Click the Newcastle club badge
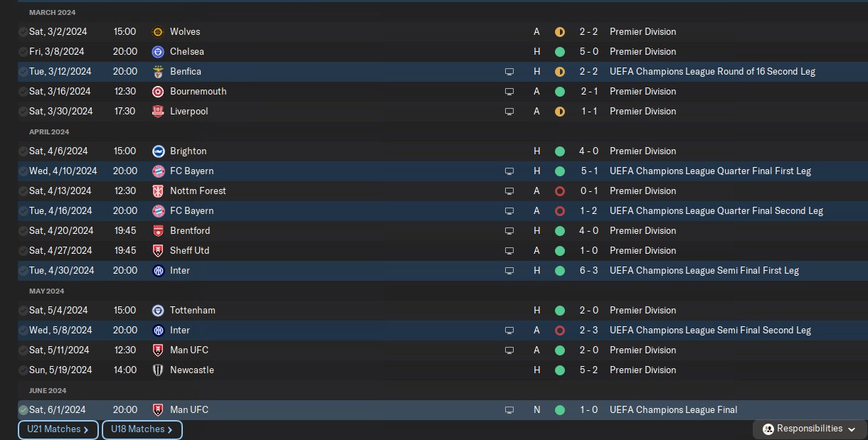This screenshot has width=868, height=440. (x=158, y=370)
